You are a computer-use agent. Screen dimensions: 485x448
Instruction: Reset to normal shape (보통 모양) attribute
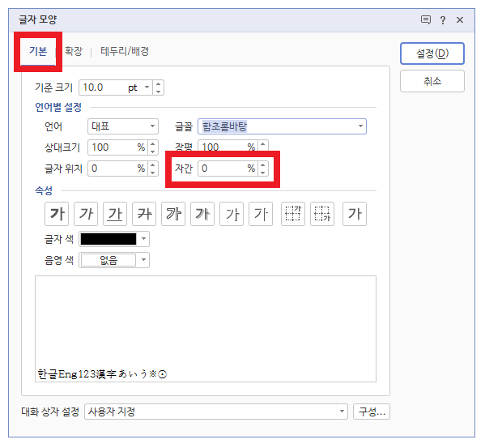coord(355,214)
